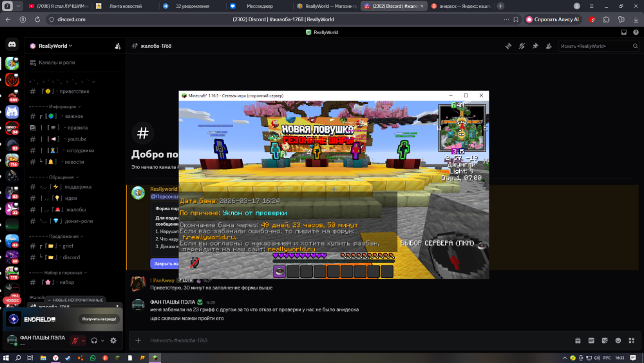Switch to ReallyWorld Магазин browser tab

(327, 6)
